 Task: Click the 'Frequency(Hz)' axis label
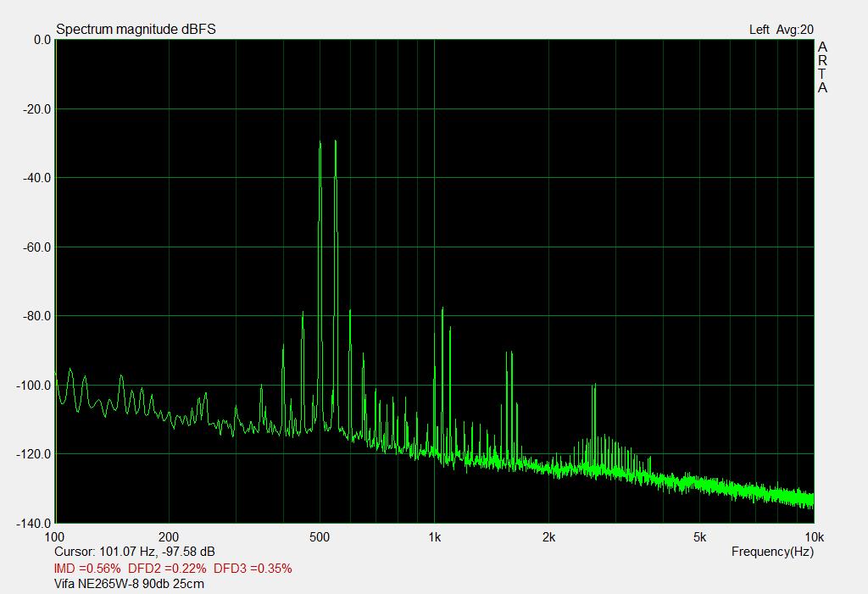[772, 552]
